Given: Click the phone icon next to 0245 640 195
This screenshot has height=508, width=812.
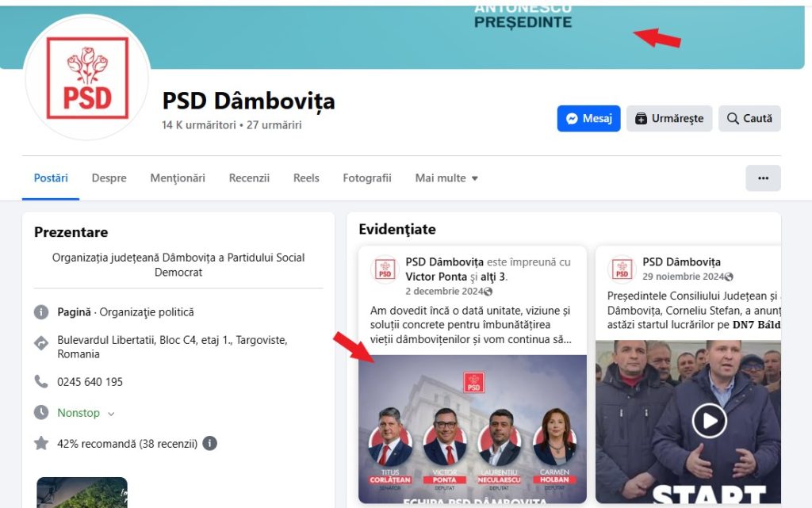Looking at the screenshot, I should click(x=41, y=382).
